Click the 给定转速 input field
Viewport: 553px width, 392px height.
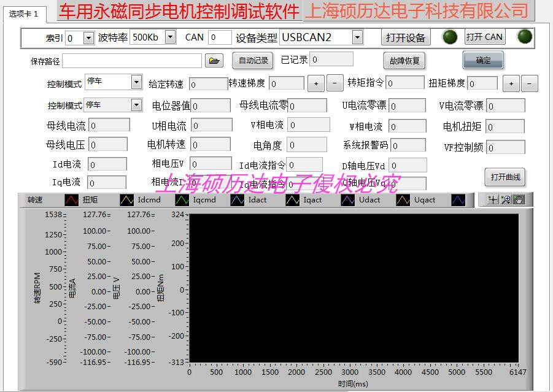click(x=209, y=84)
